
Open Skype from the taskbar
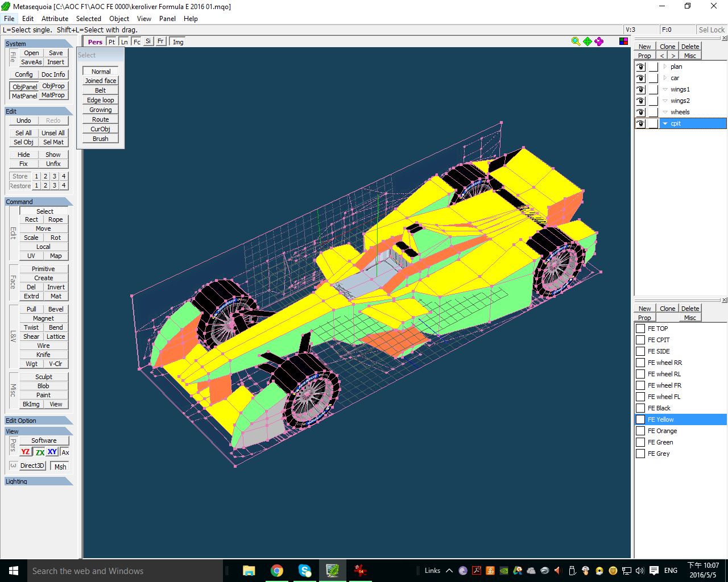click(x=305, y=571)
